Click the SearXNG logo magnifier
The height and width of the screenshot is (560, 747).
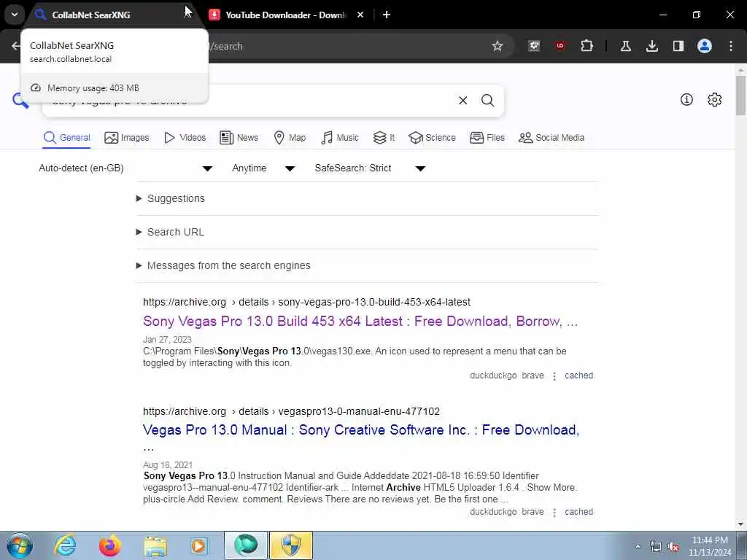(x=20, y=101)
